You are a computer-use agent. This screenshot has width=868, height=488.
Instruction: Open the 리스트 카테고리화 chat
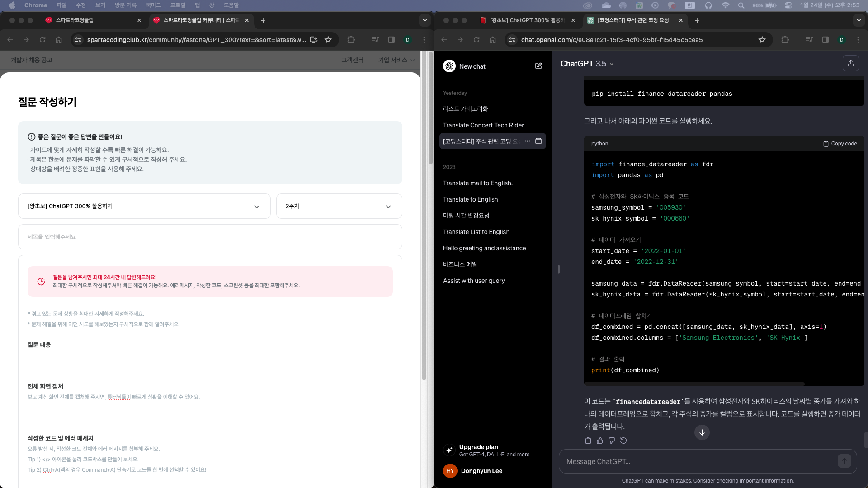click(493, 109)
